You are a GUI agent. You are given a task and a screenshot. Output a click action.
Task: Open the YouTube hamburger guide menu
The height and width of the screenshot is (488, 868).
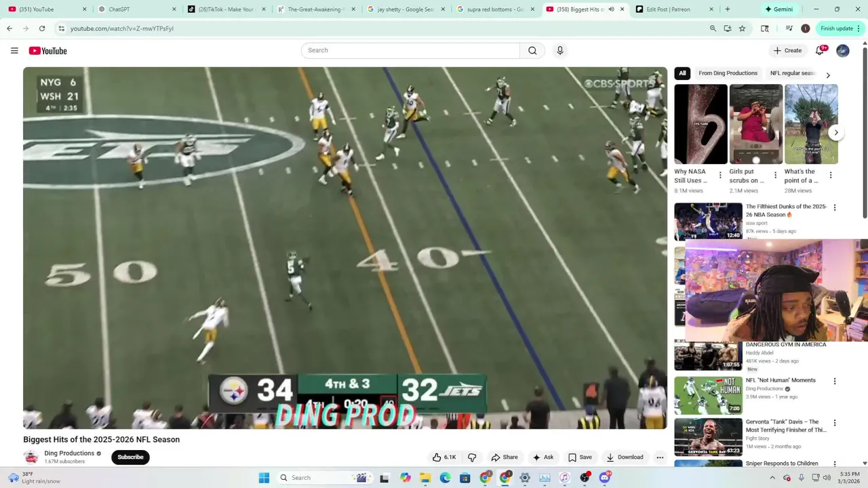pos(14,51)
